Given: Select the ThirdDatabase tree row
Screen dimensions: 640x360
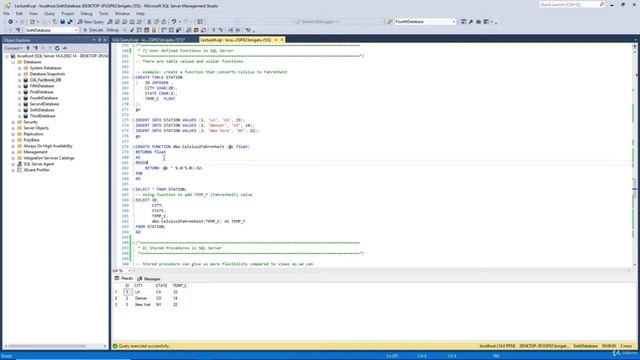Looking at the screenshot, I should click(42, 116).
